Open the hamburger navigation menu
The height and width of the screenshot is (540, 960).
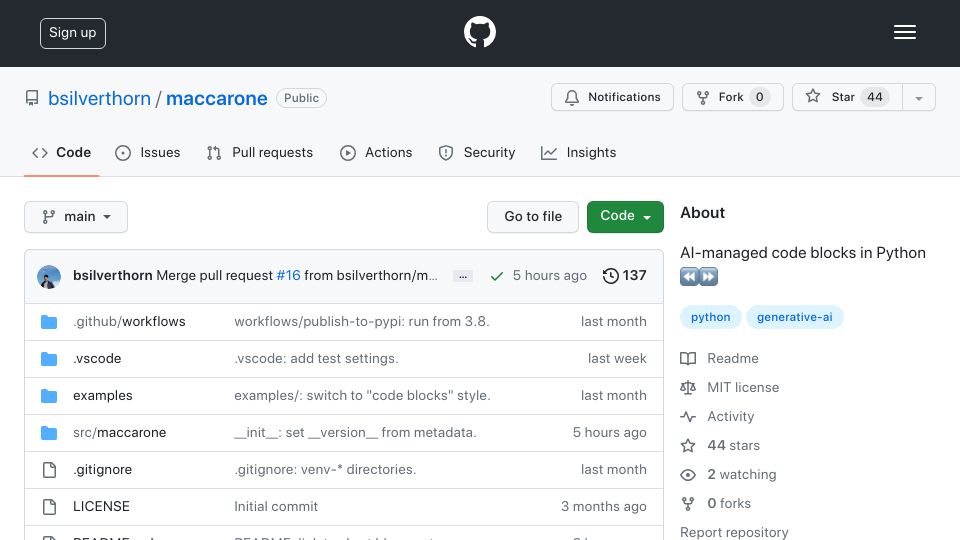tap(904, 32)
